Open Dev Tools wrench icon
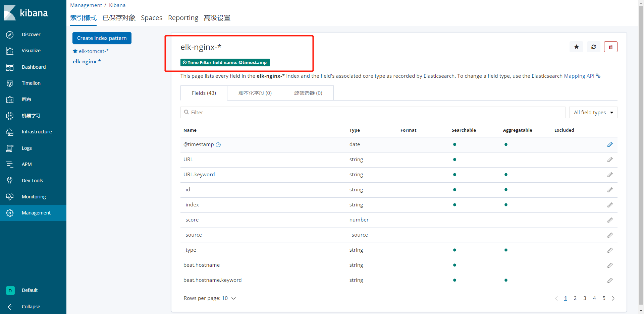This screenshot has height=314, width=644. 10,181
